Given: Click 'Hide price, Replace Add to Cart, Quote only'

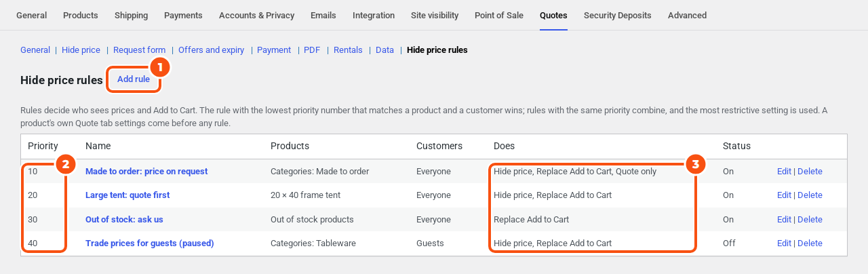Looking at the screenshot, I should 575,172.
